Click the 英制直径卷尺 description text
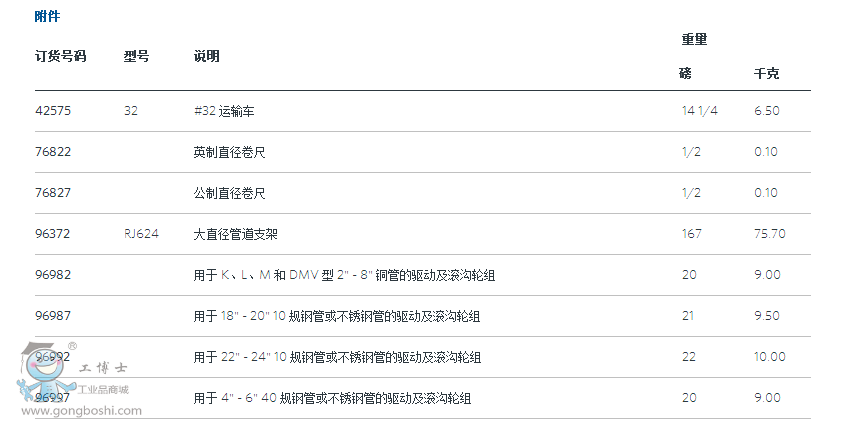This screenshot has height=430, width=845. tap(230, 152)
